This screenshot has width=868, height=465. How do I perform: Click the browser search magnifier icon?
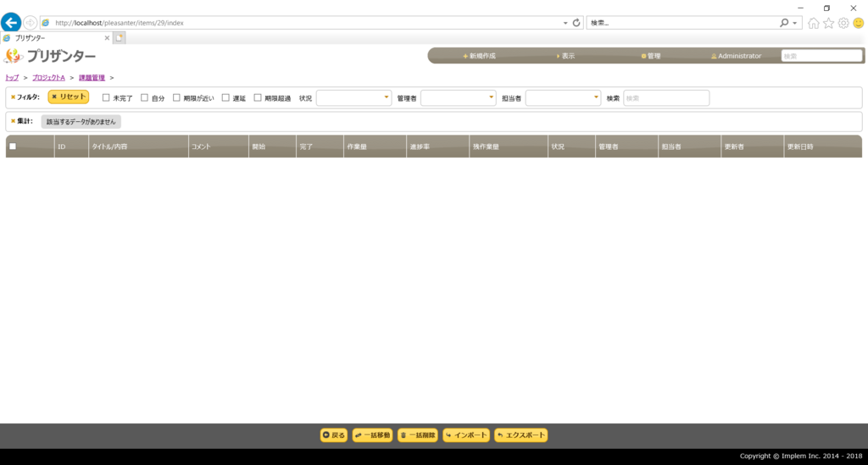pos(784,23)
